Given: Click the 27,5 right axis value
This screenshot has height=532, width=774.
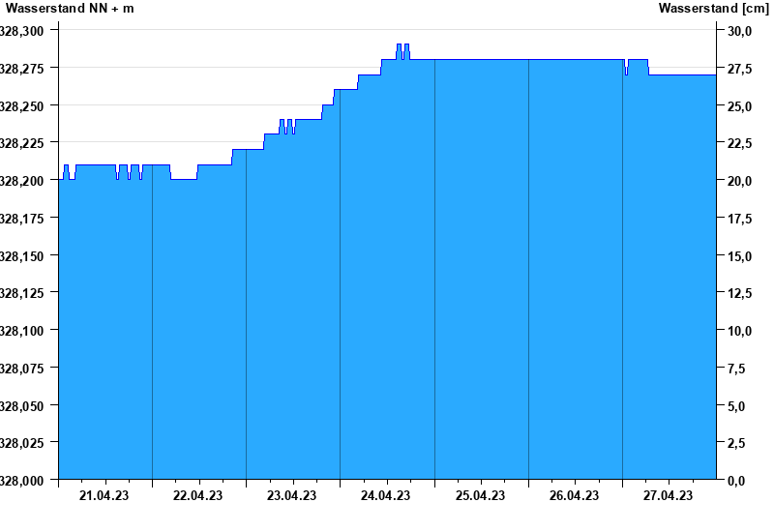Looking at the screenshot, I should pyautogui.click(x=739, y=69).
